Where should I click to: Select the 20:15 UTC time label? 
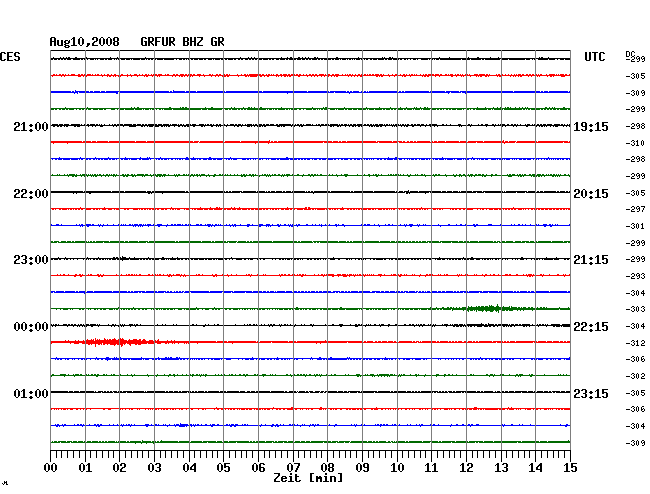click(x=591, y=194)
